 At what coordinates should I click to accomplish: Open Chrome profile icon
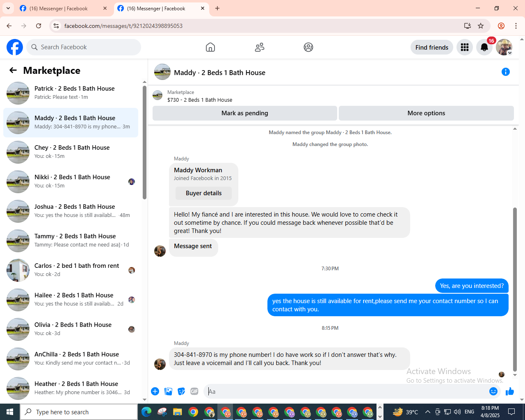point(501,26)
